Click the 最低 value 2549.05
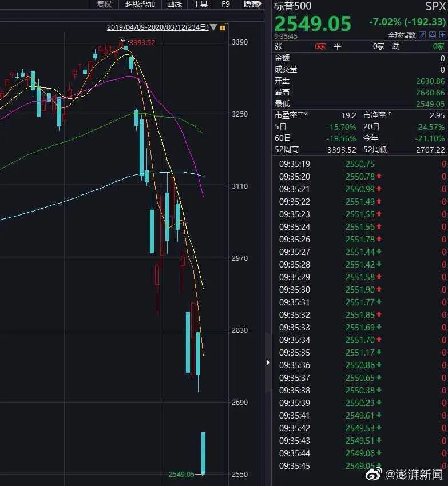448x486 pixels. tap(430, 104)
